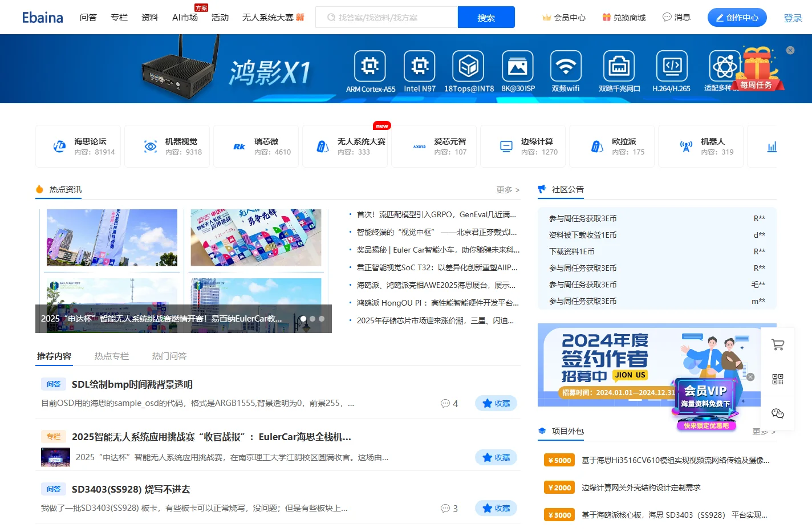Go to first carousel slide dot
The width and height of the screenshot is (812, 532).
(x=303, y=319)
